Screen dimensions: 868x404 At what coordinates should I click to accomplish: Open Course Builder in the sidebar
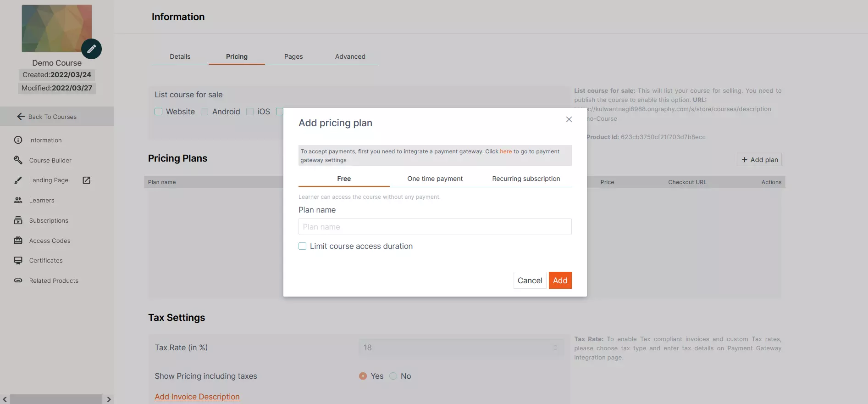[x=50, y=160]
